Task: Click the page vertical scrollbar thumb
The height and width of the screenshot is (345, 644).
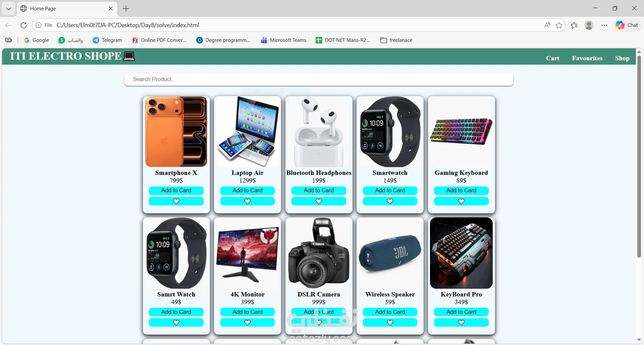Action: (639, 156)
